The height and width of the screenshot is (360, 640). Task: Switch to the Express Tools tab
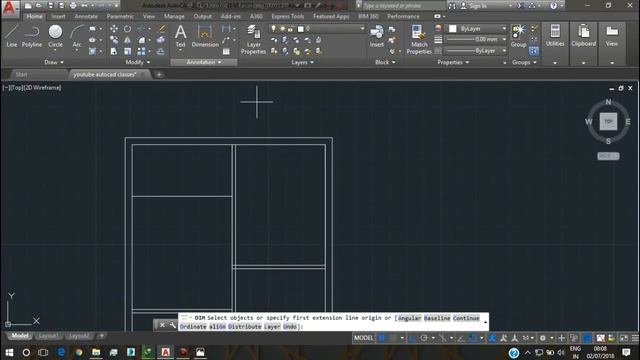point(288,16)
